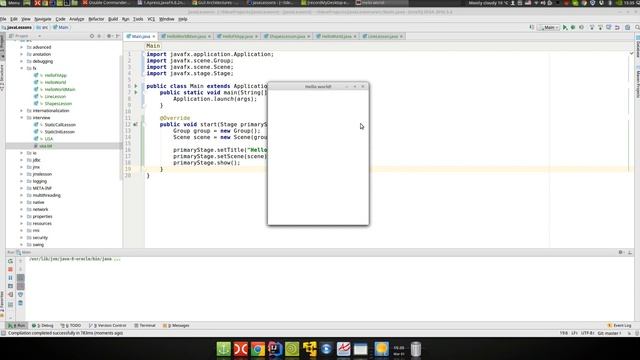Pause output with the pause icon in Run panel

point(11,278)
